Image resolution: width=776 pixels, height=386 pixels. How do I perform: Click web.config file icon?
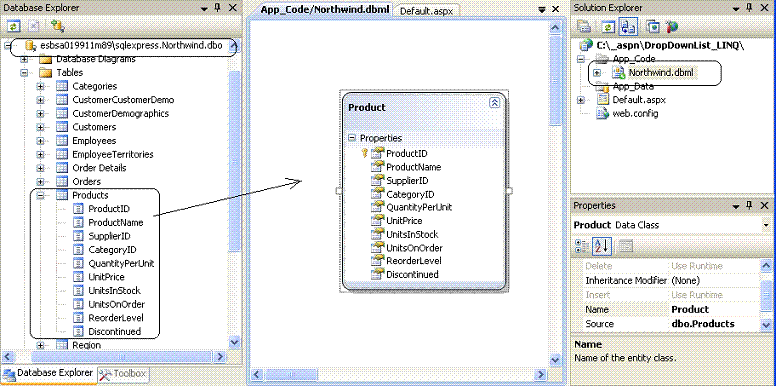[602, 113]
